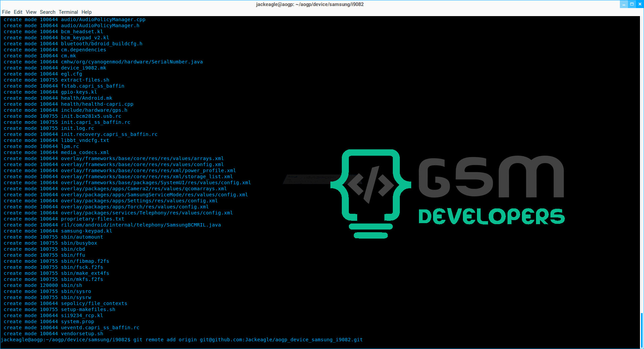Image resolution: width=644 pixels, height=349 pixels.
Task: Minimize the terminal window
Action: [x=624, y=4]
